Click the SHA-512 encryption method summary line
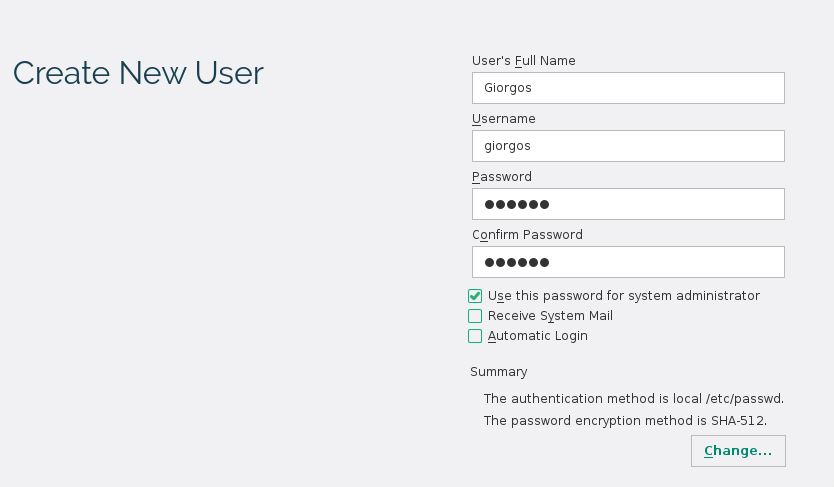 (x=625, y=421)
